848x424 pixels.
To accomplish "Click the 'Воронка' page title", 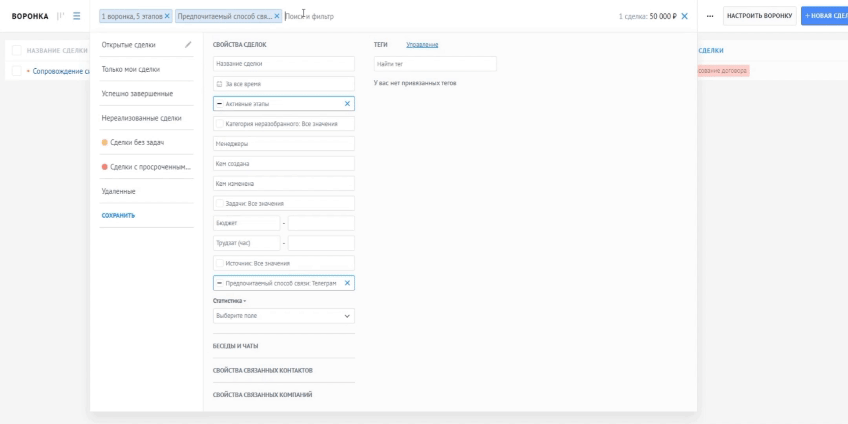I will pyautogui.click(x=30, y=16).
